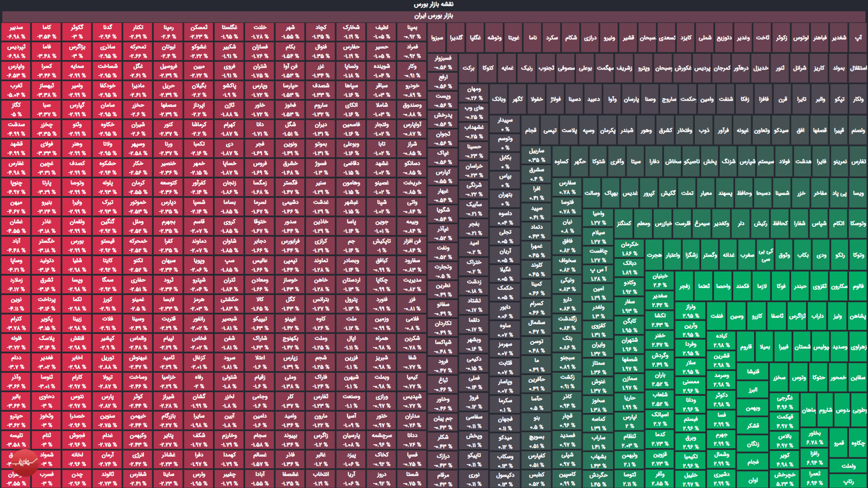
Task: Select the خلنت tile
Action: pyautogui.click(x=259, y=32)
